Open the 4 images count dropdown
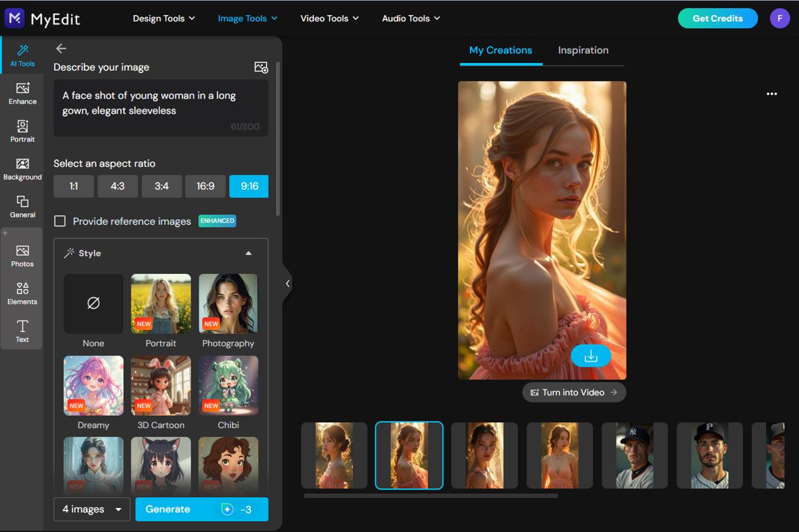Viewport: 799px width, 532px height. pyautogui.click(x=92, y=509)
